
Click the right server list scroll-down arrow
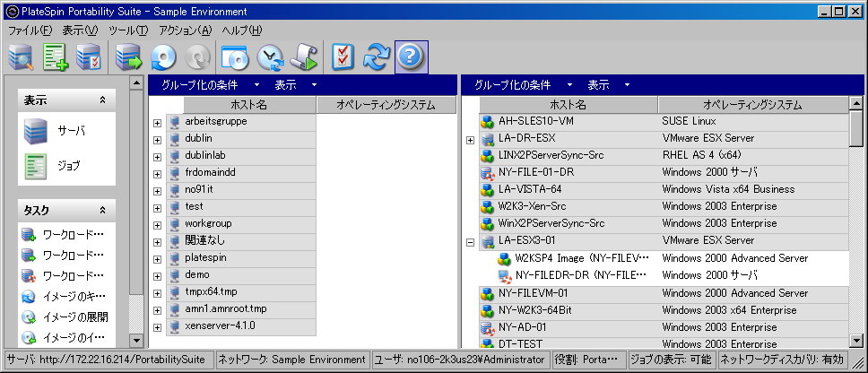(856, 341)
